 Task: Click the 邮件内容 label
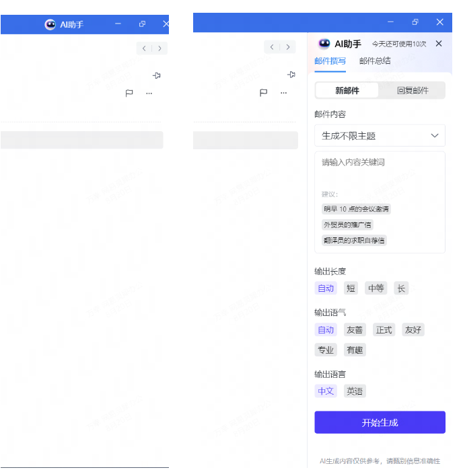coord(330,114)
